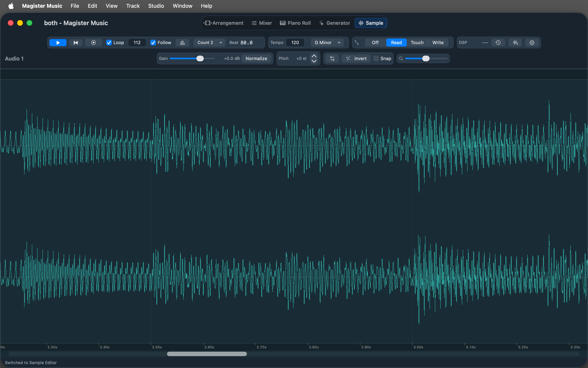Click the +0 st pitch value
The height and width of the screenshot is (368, 588).
pos(301,58)
